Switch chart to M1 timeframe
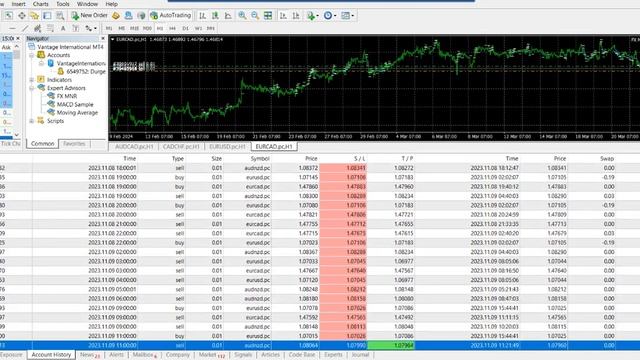 [109, 28]
